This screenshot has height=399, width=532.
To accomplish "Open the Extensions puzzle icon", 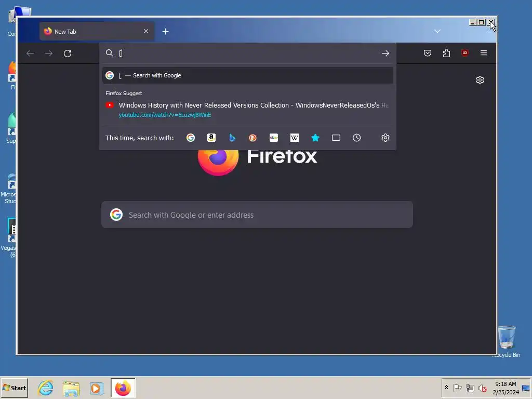I will click(x=446, y=53).
